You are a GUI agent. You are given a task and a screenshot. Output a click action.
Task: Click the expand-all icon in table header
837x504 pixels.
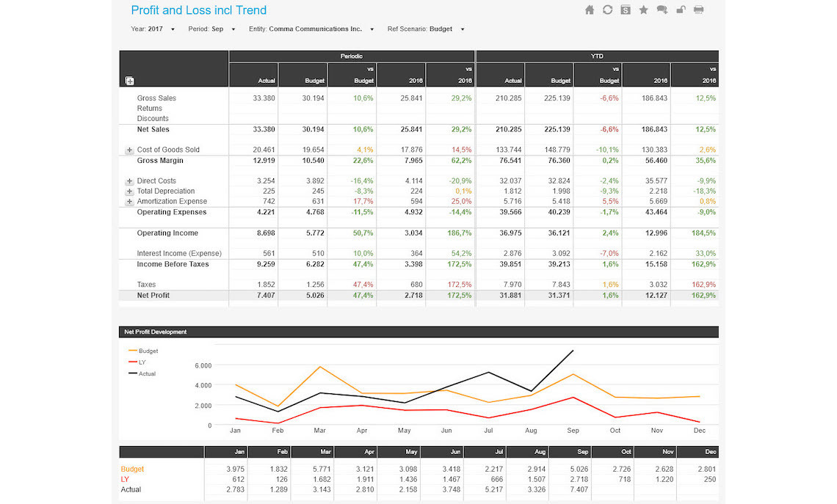click(129, 81)
